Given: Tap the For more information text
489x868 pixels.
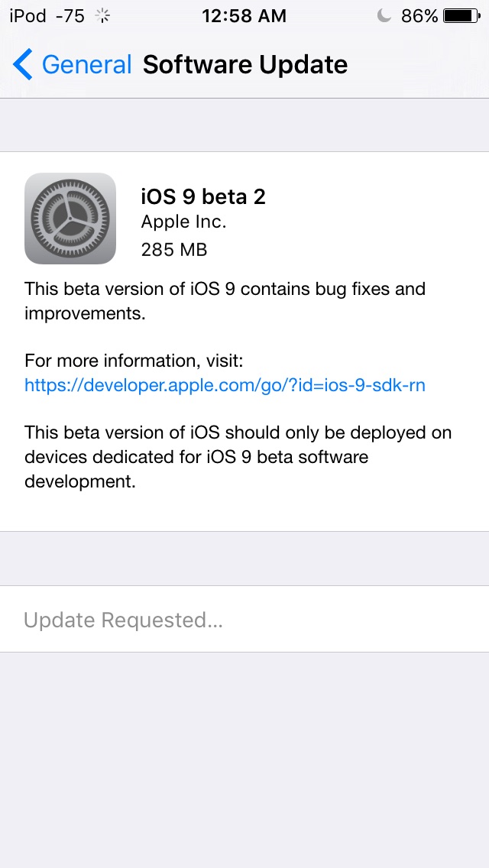Looking at the screenshot, I should pyautogui.click(x=134, y=361).
